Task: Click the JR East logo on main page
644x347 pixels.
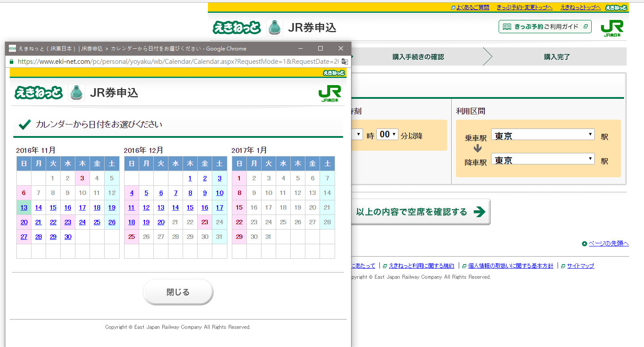Action: (612, 28)
